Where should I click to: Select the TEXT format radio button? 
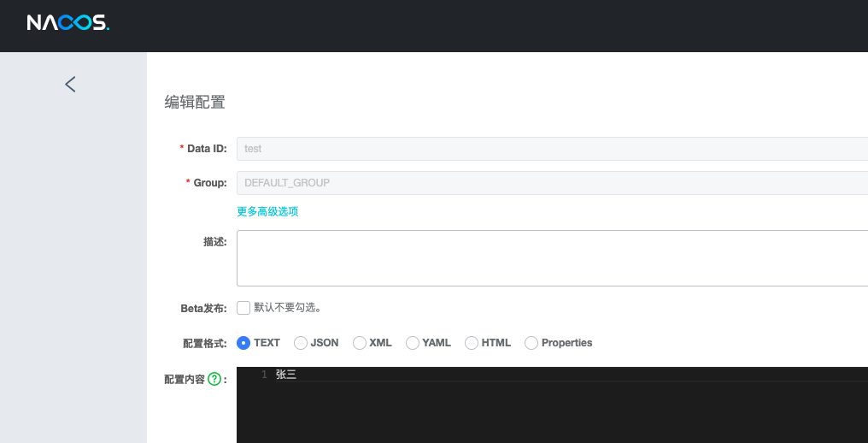[243, 343]
